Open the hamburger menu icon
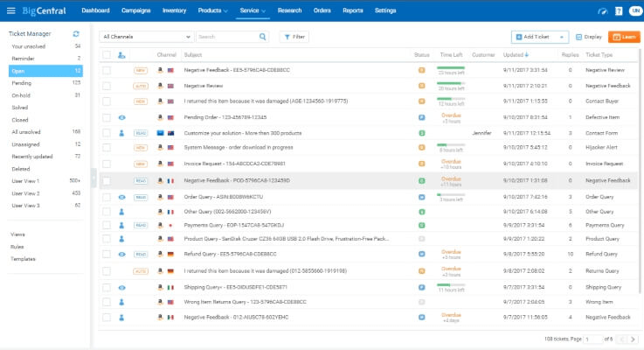This screenshot has width=644, height=350. tap(11, 10)
